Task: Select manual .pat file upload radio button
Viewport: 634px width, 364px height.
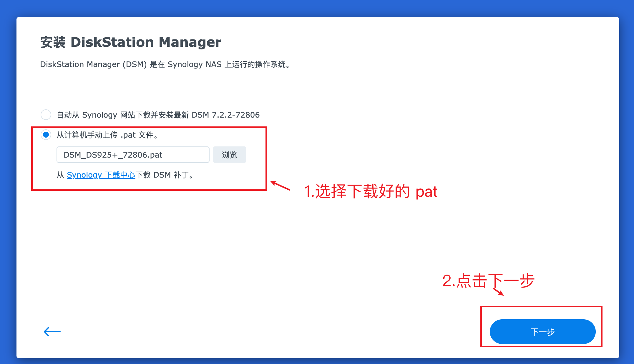Action: click(x=46, y=135)
